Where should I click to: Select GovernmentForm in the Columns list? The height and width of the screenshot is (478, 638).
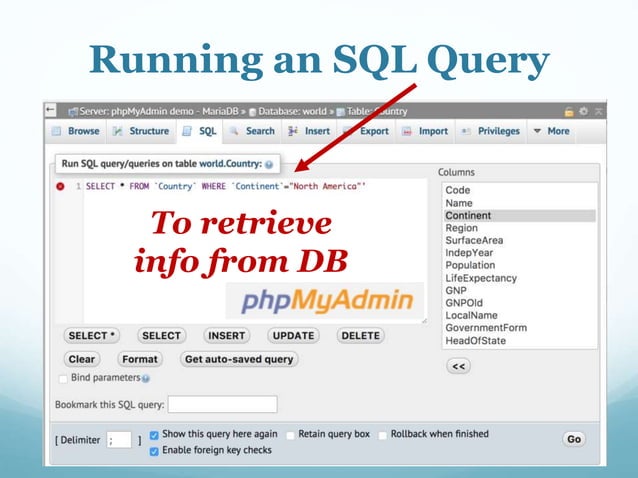click(519, 328)
